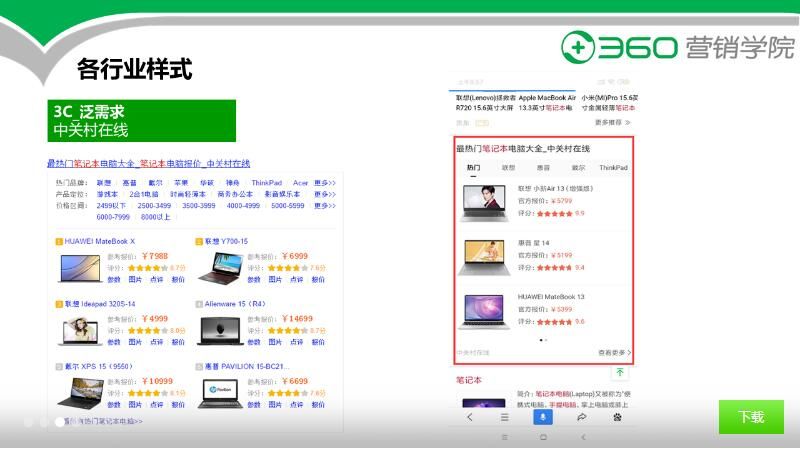Open the 惠普 PAVILION 15-BC21 product link
This screenshot has width=800, height=449.
pyautogui.click(x=247, y=366)
